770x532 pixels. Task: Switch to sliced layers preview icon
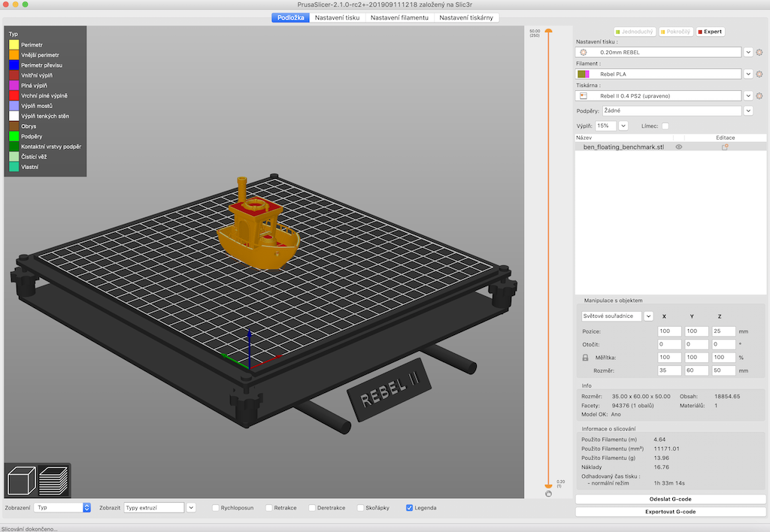[x=53, y=480]
